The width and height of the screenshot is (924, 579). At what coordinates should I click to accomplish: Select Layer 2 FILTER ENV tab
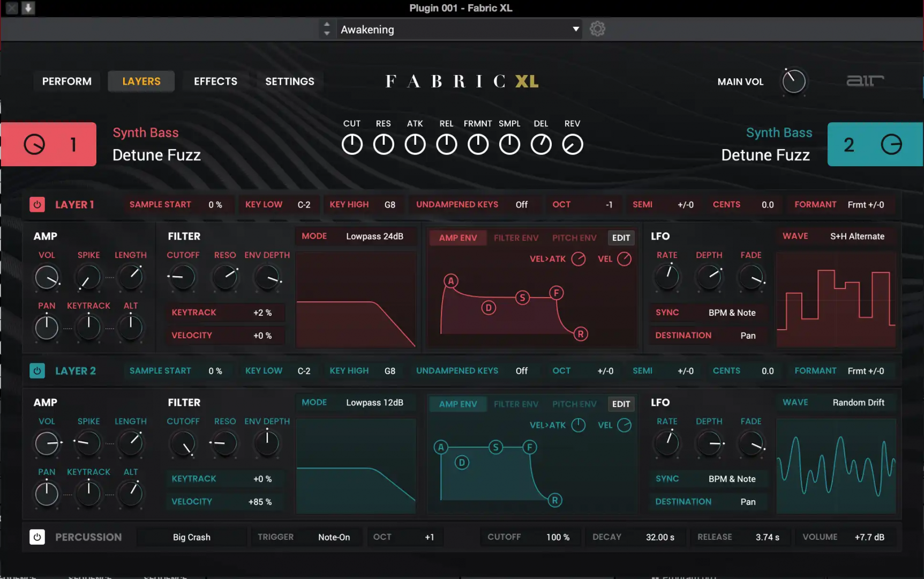tap(516, 404)
